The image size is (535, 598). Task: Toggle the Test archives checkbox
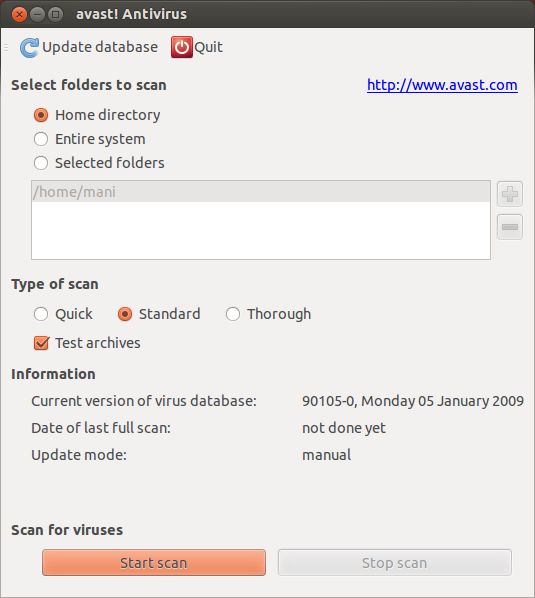pos(41,343)
